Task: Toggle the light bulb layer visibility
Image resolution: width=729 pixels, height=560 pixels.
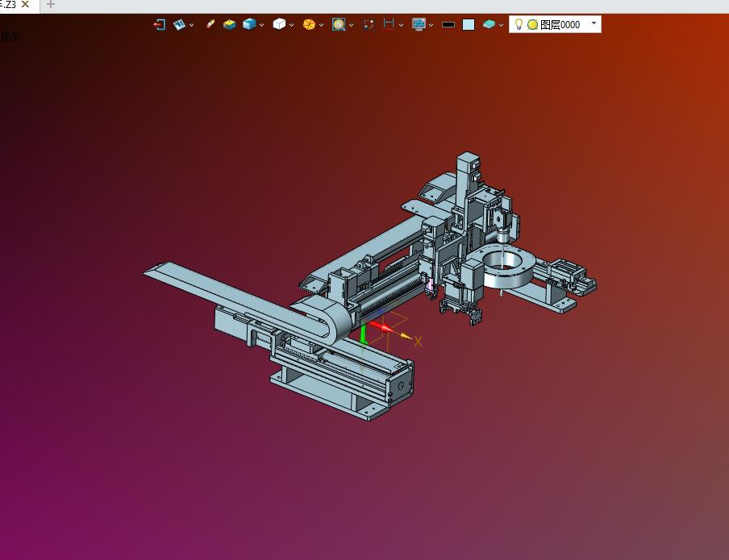Action: point(519,24)
